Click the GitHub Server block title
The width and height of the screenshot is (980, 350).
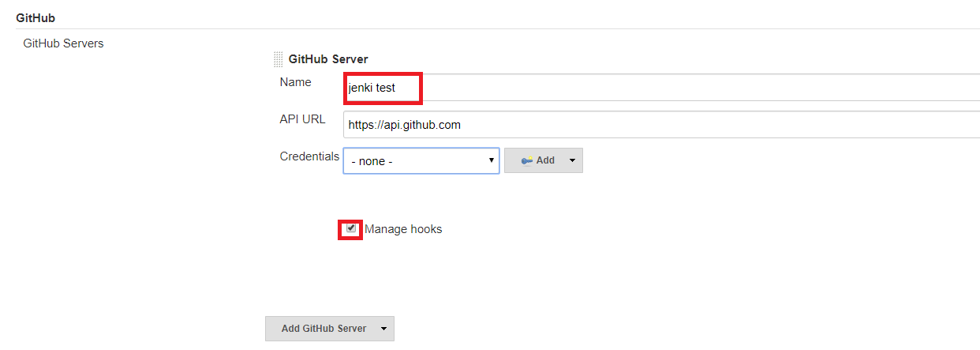click(328, 59)
